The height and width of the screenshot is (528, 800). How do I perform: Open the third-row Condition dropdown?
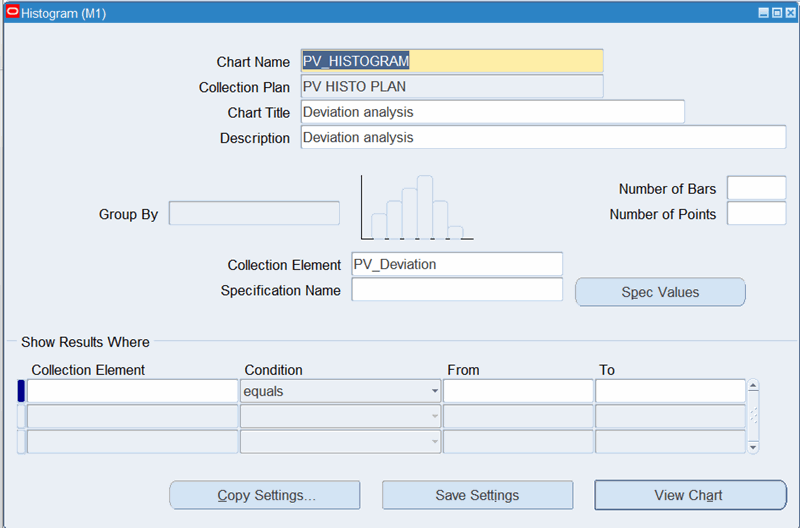pos(340,442)
